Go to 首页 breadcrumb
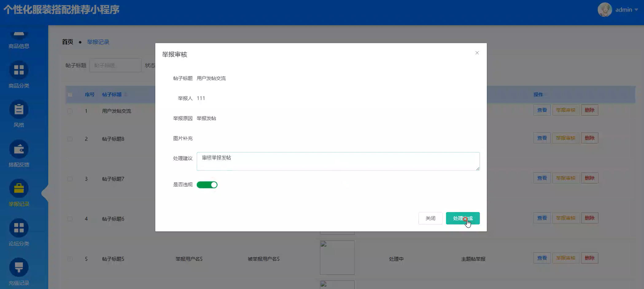The image size is (644, 289). point(68,42)
